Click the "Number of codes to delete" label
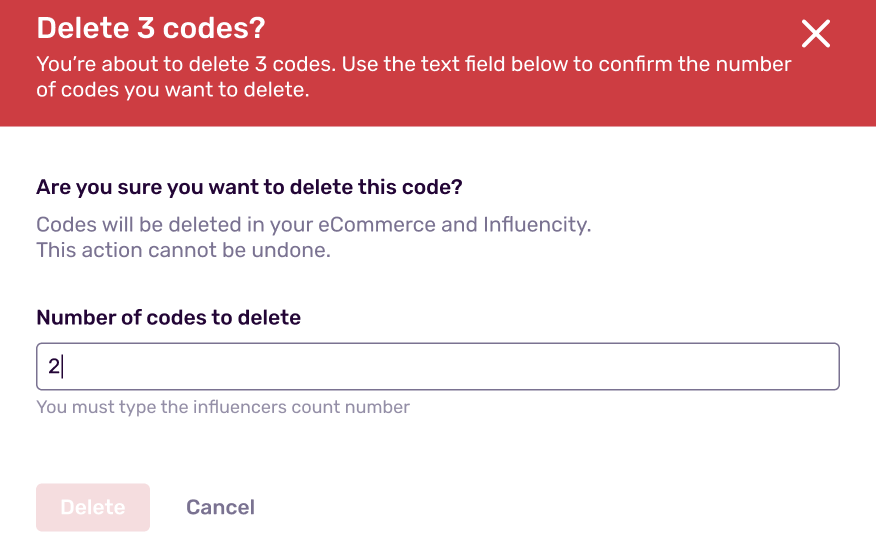The image size is (876, 543). [168, 317]
